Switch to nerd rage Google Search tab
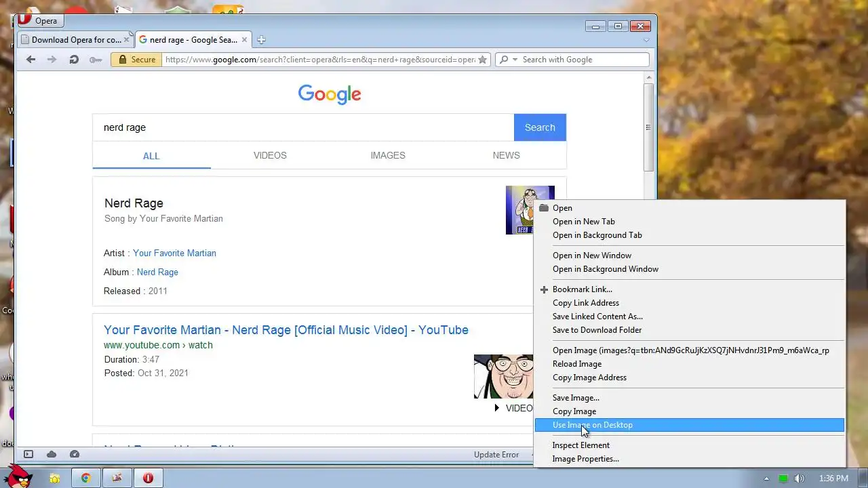 193,39
